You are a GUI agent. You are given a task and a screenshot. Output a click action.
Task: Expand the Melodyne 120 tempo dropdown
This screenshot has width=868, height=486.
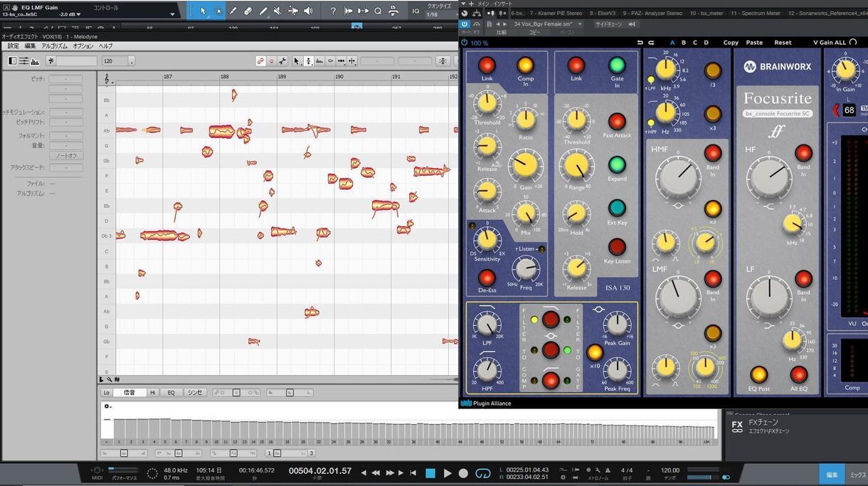[131, 61]
